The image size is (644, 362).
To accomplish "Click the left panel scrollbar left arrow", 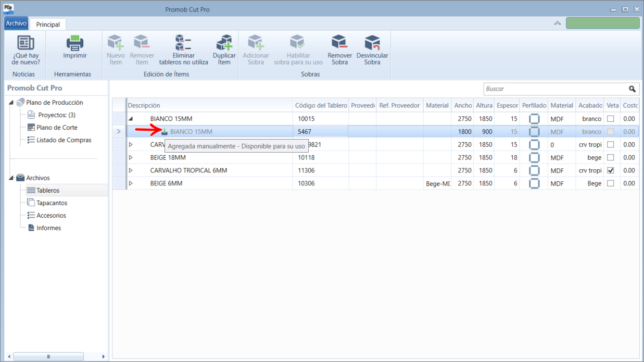I will [9, 357].
